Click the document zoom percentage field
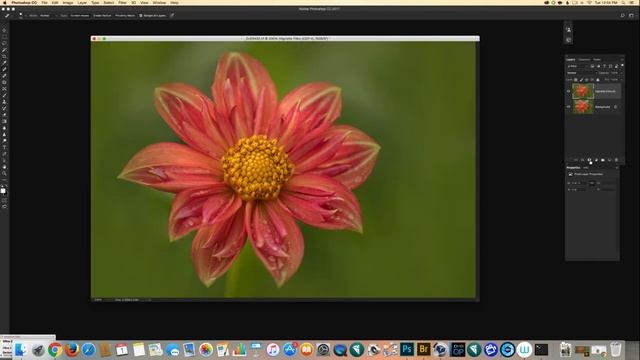The height and width of the screenshot is (360, 640). 98,300
